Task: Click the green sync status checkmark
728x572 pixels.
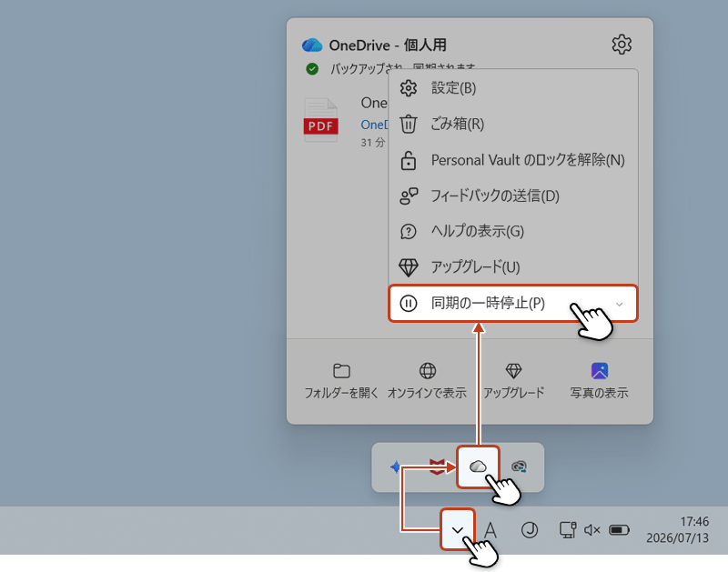Action: coord(312,69)
